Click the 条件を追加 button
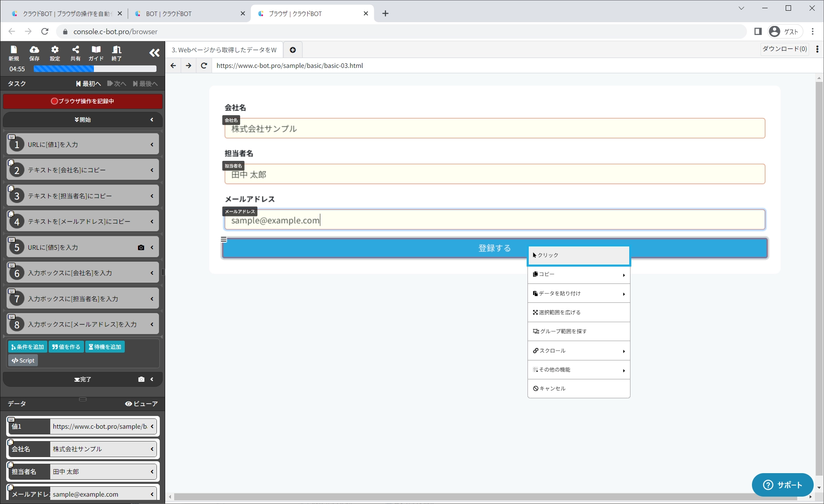This screenshot has height=504, width=824. pyautogui.click(x=28, y=347)
